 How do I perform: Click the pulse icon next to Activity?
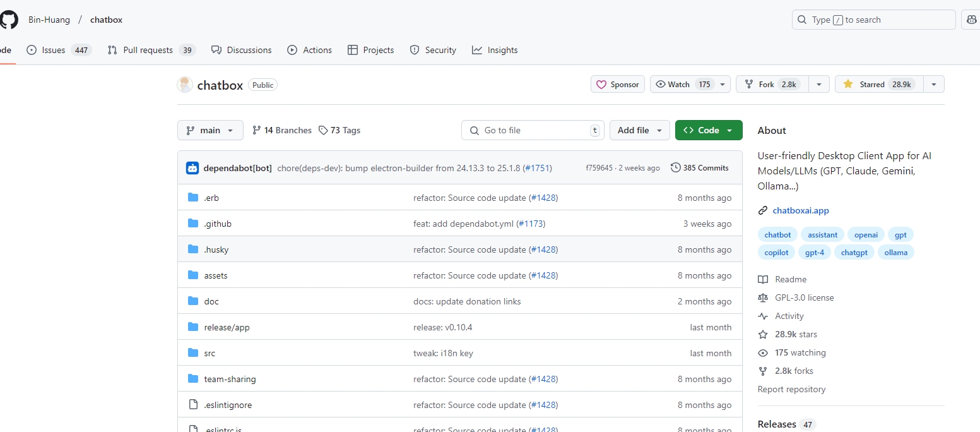[763, 316]
